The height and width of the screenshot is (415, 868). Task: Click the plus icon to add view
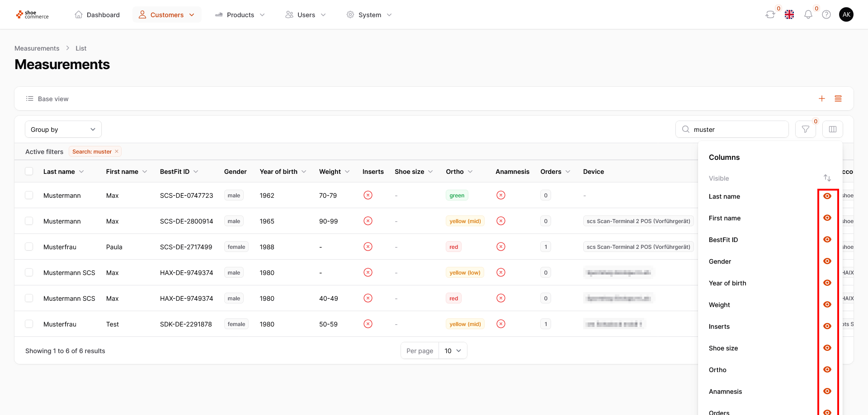822,99
